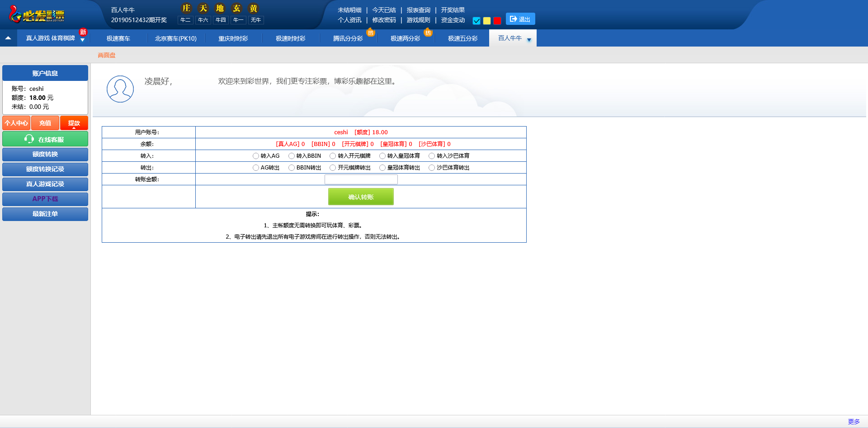Collapse the navigation bar with up arrow

pyautogui.click(x=8, y=38)
